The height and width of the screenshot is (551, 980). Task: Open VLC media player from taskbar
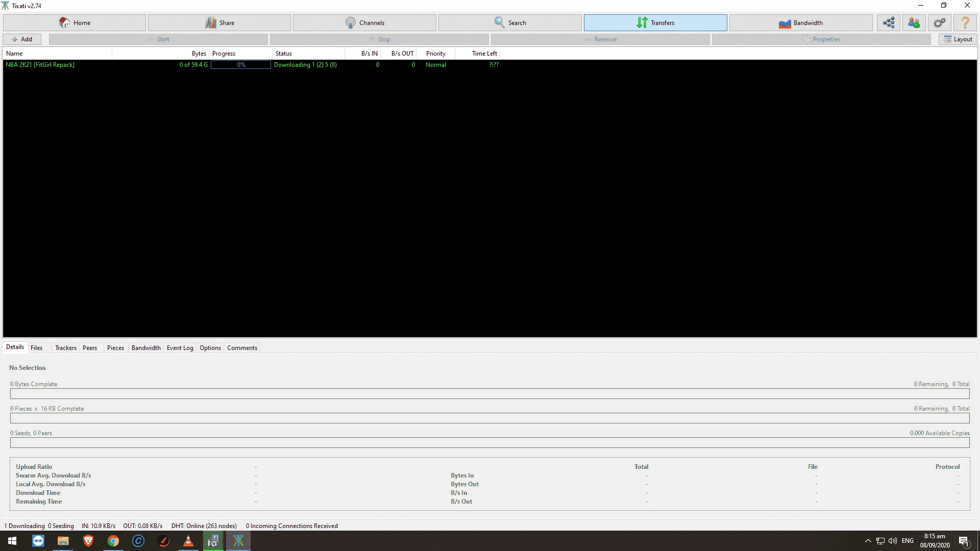tap(188, 541)
